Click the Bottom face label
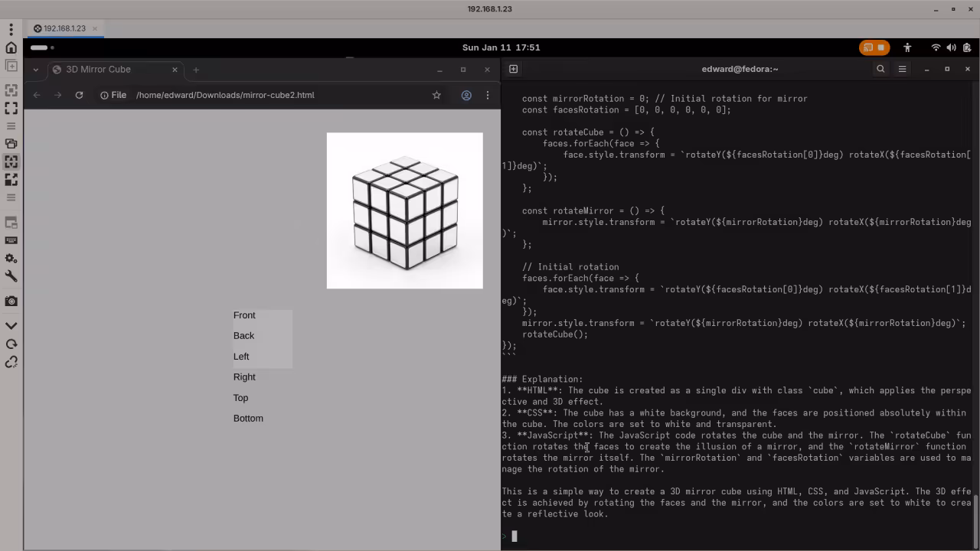The image size is (980, 551). coord(248,419)
